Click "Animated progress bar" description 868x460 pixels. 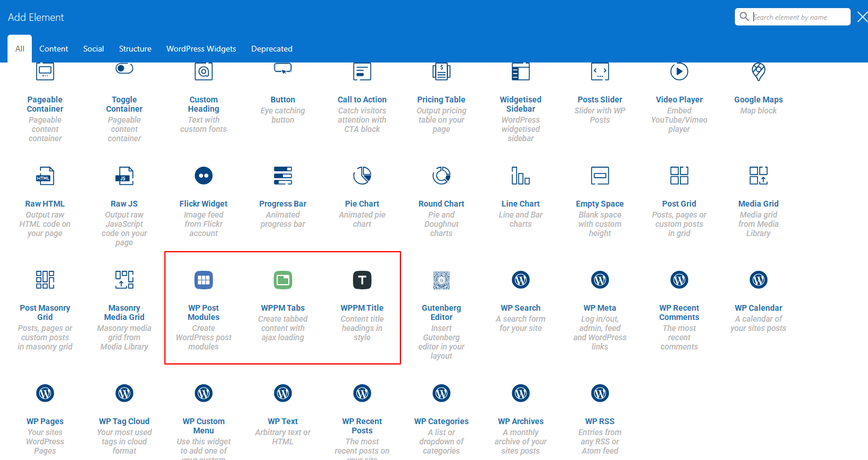point(283,219)
